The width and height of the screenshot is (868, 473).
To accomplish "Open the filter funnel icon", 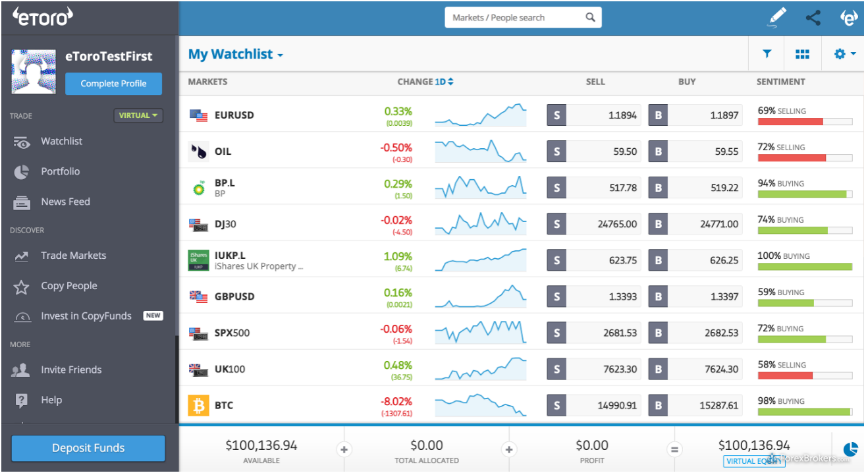I will [767, 54].
